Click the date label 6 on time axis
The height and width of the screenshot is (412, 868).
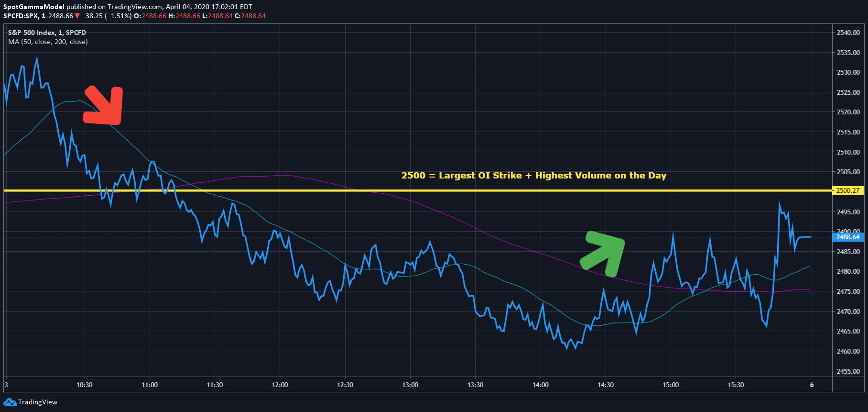[x=812, y=385]
